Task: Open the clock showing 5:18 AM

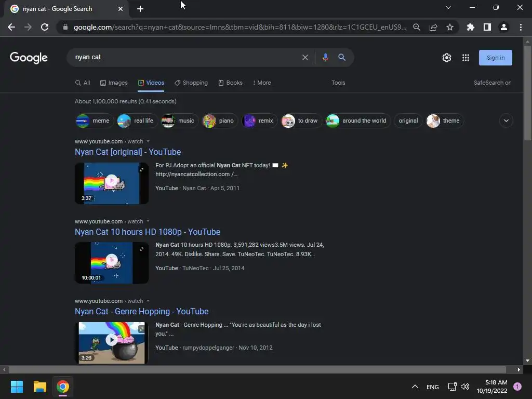Action: (492, 387)
